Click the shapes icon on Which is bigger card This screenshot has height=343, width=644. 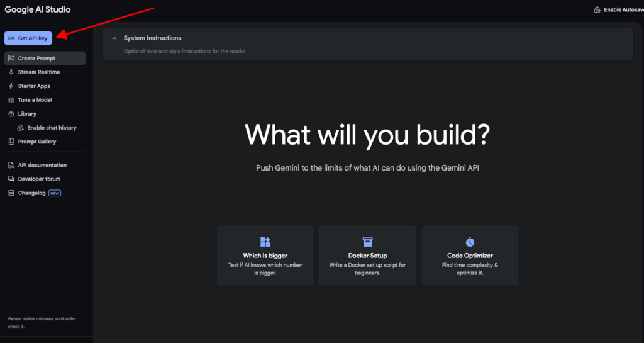click(265, 242)
